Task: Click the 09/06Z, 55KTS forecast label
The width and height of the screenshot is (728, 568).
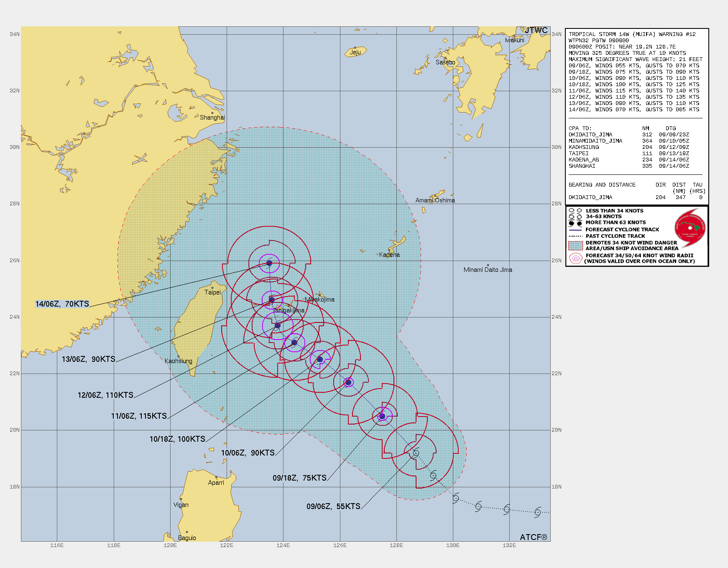Action: 333,507
